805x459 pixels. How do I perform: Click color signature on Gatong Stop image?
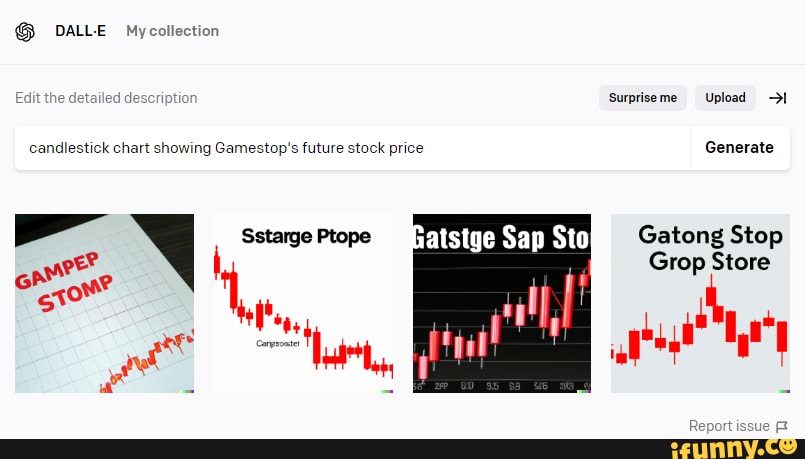coord(782,390)
